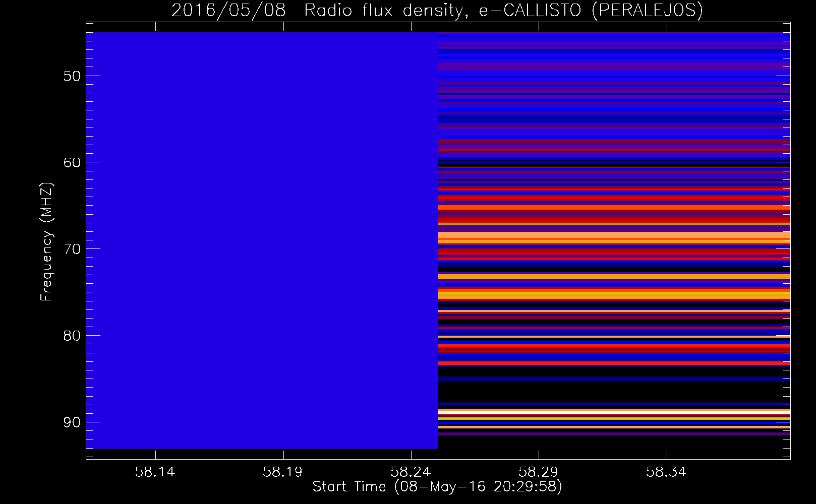Click the time tick label '58.14'
Screen dimensions: 816x504
coord(155,472)
